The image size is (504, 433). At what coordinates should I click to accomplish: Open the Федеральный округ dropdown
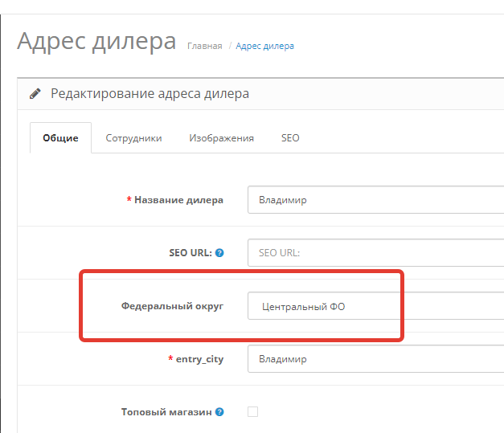tap(375, 306)
